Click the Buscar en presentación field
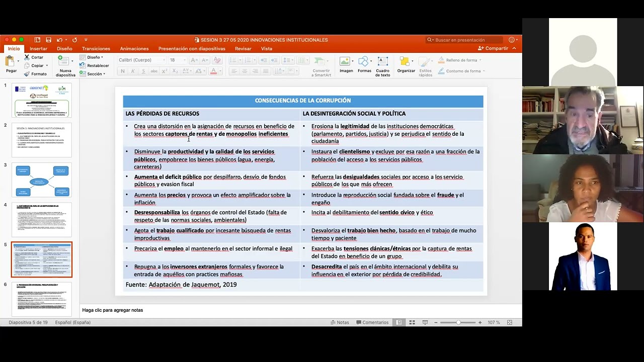 point(464,40)
